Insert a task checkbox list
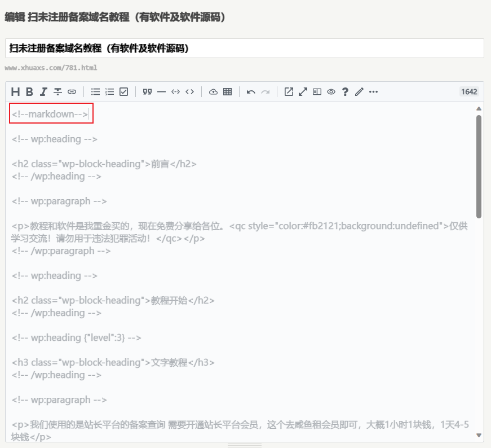491x448 pixels. pyautogui.click(x=124, y=91)
